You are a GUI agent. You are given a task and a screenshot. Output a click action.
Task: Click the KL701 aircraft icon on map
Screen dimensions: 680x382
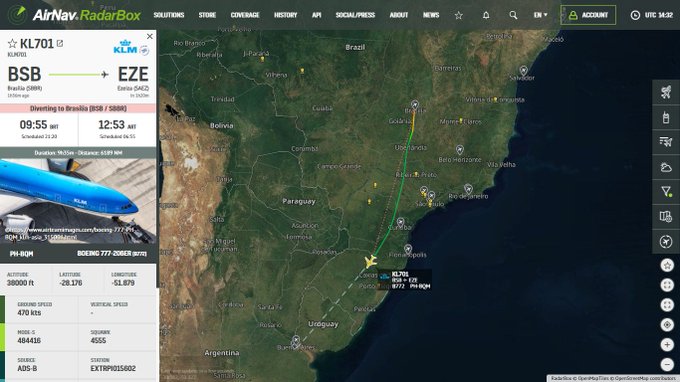370,261
